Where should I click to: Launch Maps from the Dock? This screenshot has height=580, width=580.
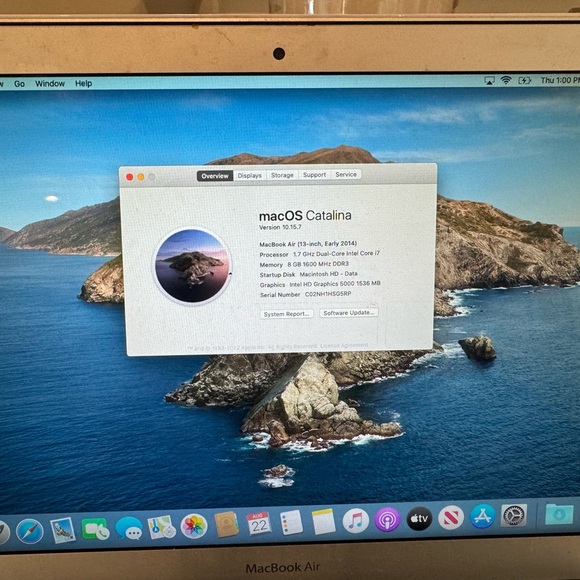click(x=162, y=527)
